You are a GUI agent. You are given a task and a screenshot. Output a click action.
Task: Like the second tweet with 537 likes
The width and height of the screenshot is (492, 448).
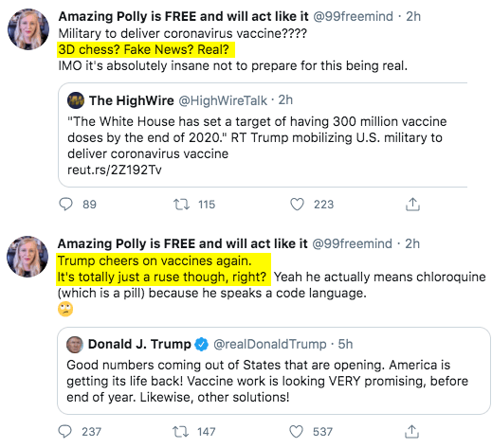[x=296, y=432]
